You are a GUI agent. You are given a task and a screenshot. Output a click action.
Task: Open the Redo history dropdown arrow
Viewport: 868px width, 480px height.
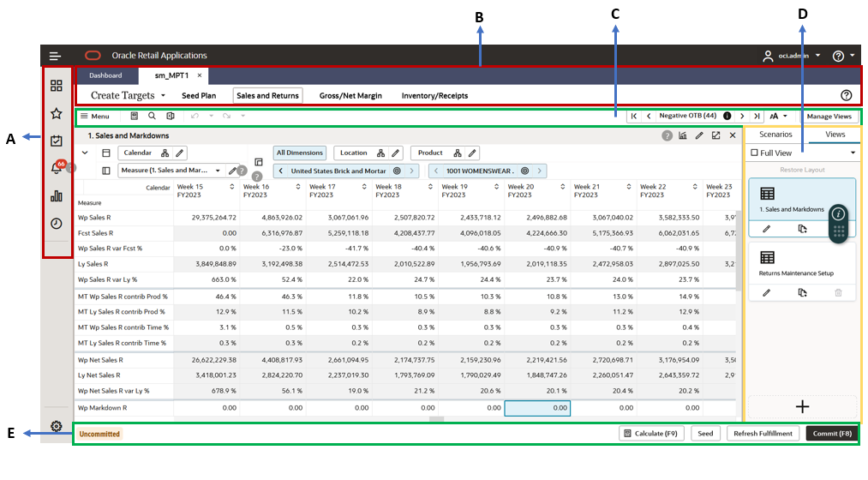242,116
